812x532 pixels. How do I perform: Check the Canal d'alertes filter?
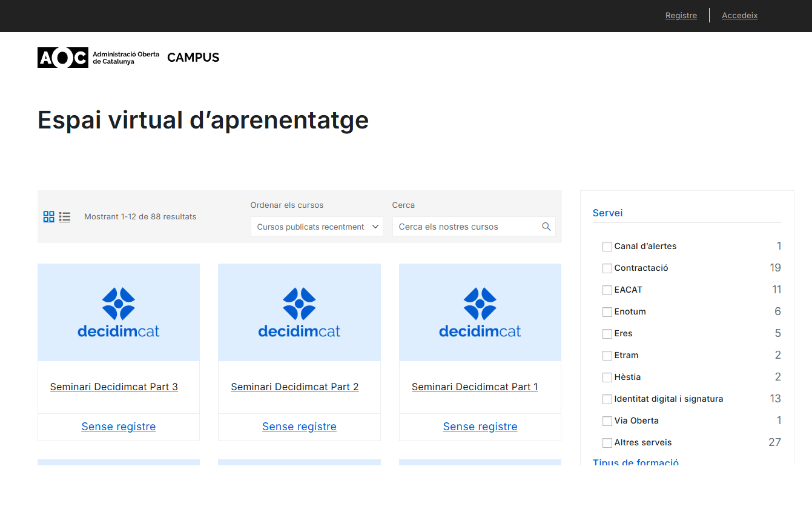(607, 247)
